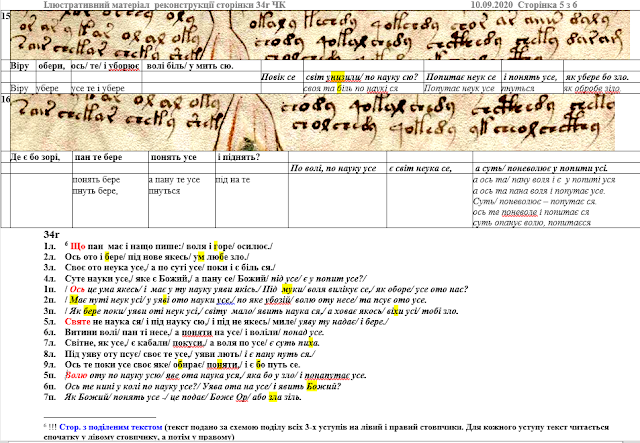Click the row number '16'
The height and width of the screenshot is (443, 640).
point(5,99)
